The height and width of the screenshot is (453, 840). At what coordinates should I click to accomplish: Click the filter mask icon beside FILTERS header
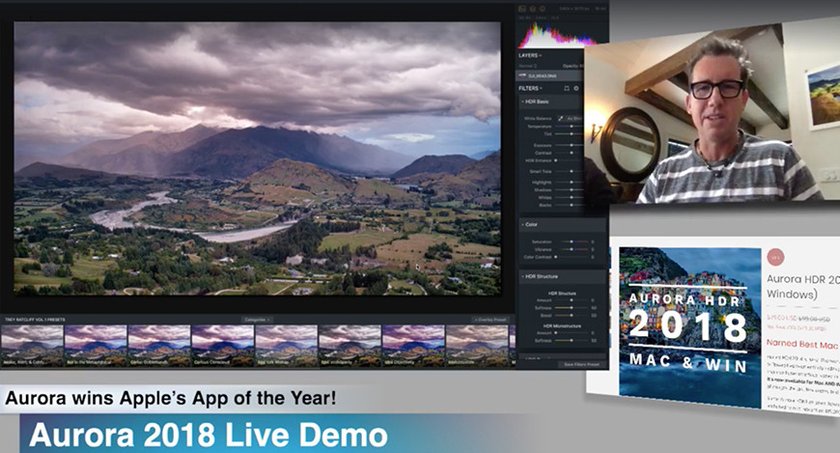pyautogui.click(x=566, y=88)
